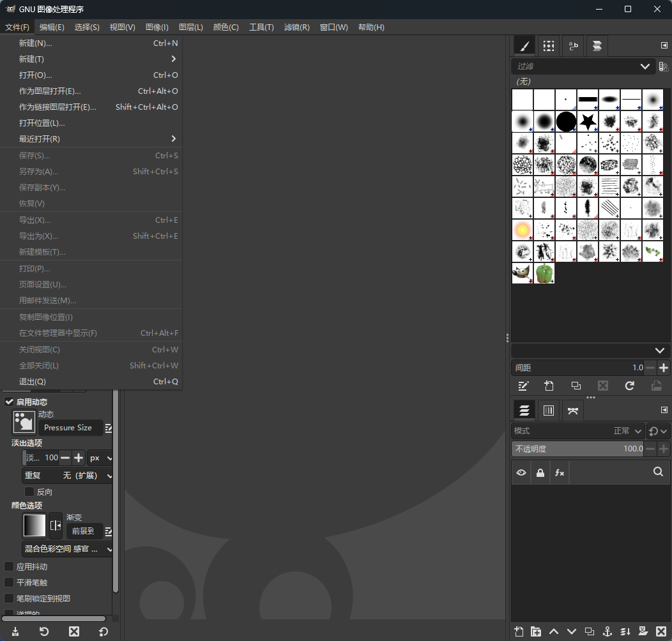
Task: Switch to the Channels tab
Action: click(549, 411)
